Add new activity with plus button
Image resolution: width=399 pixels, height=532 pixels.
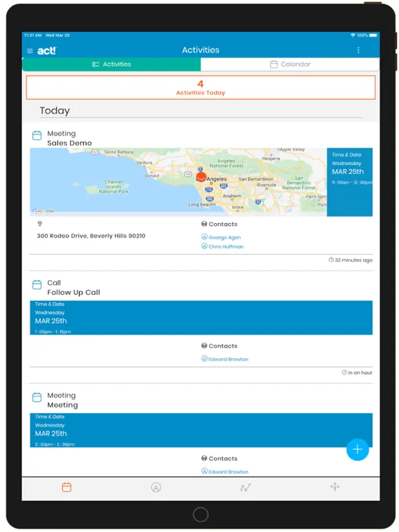357,450
